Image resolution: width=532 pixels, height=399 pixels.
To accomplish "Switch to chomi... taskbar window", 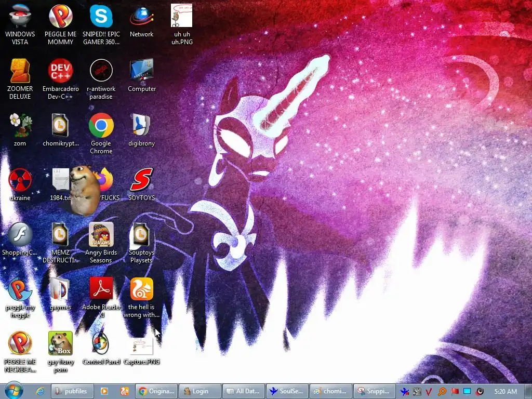I will point(331,391).
